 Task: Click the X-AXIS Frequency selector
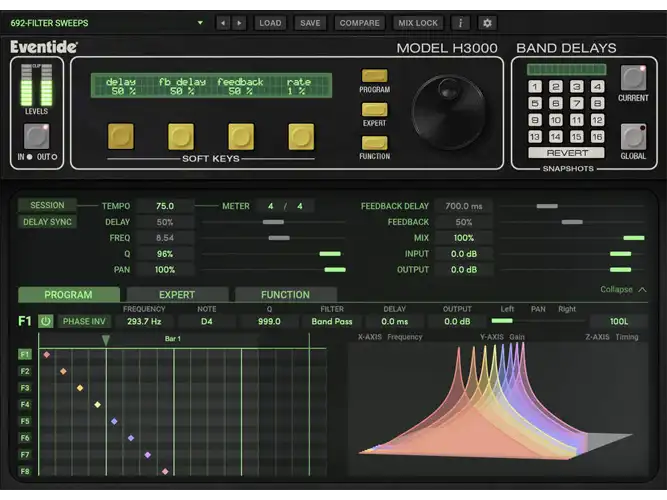coord(390,337)
